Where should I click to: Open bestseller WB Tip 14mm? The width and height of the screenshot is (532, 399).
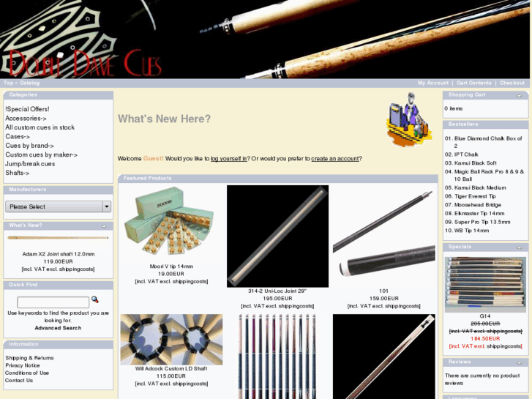pyautogui.click(x=471, y=231)
